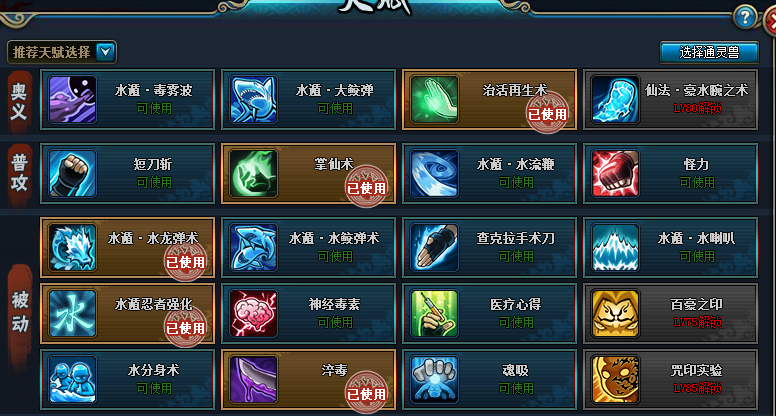The height and width of the screenshot is (416, 776).
Task: Open the blue question mark help icon
Action: click(745, 18)
